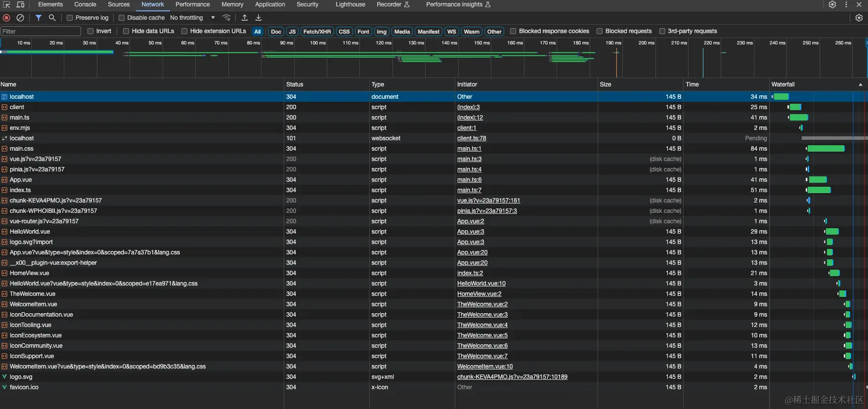Viewport: 868px width, 409px height.
Task: Click the script icon beside main.ts
Action: pyautogui.click(x=4, y=118)
